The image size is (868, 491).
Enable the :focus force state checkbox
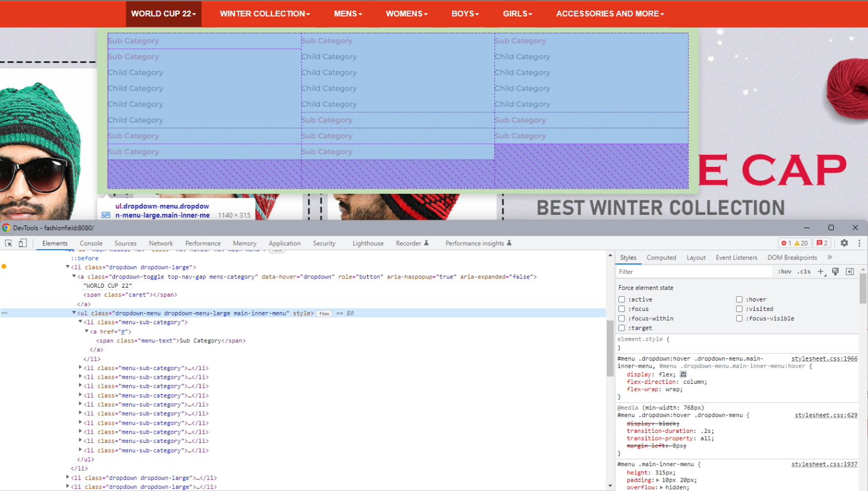pyautogui.click(x=622, y=309)
